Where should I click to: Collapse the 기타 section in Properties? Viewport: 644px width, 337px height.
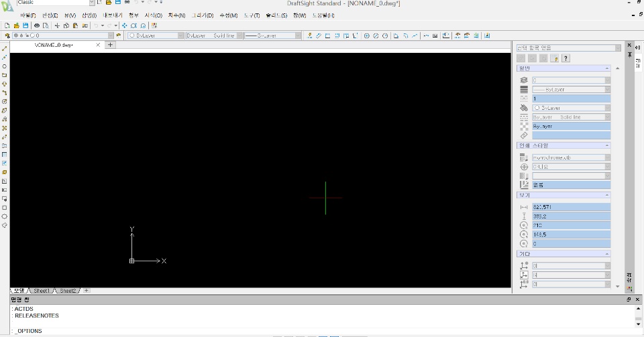[607, 254]
